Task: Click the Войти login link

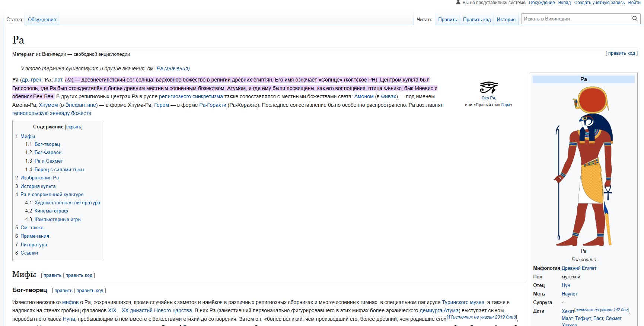Action: (634, 3)
